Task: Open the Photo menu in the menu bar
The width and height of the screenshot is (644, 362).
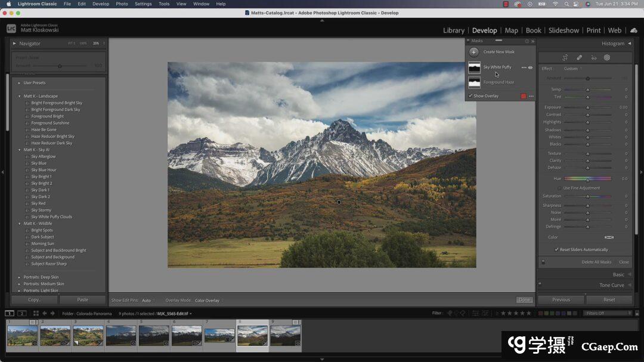Action: tap(122, 4)
